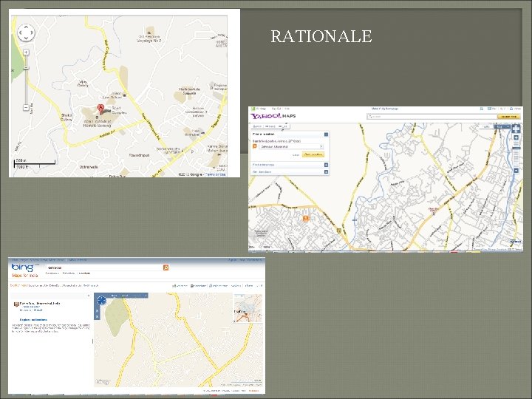Click the Explore collections link in Bing Maps

click(33, 320)
